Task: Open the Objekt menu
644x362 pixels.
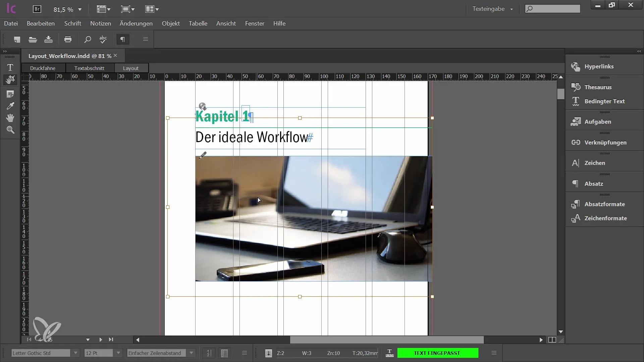Action: [x=171, y=23]
